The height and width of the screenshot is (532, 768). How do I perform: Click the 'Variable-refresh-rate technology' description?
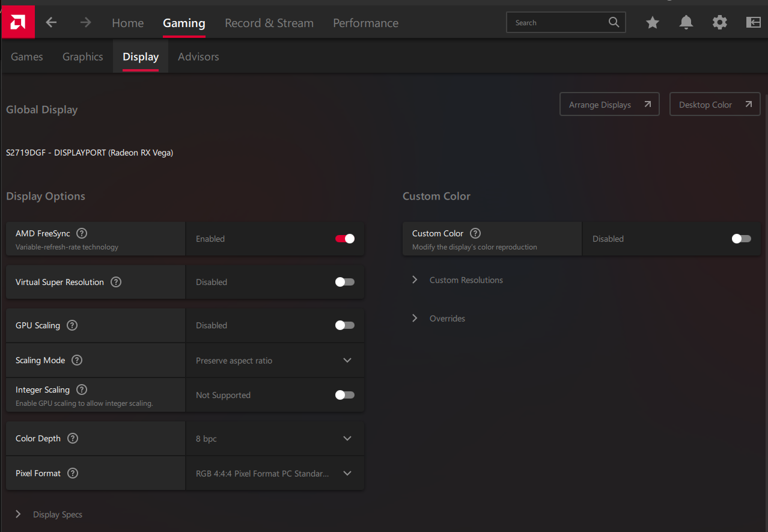[x=67, y=247]
